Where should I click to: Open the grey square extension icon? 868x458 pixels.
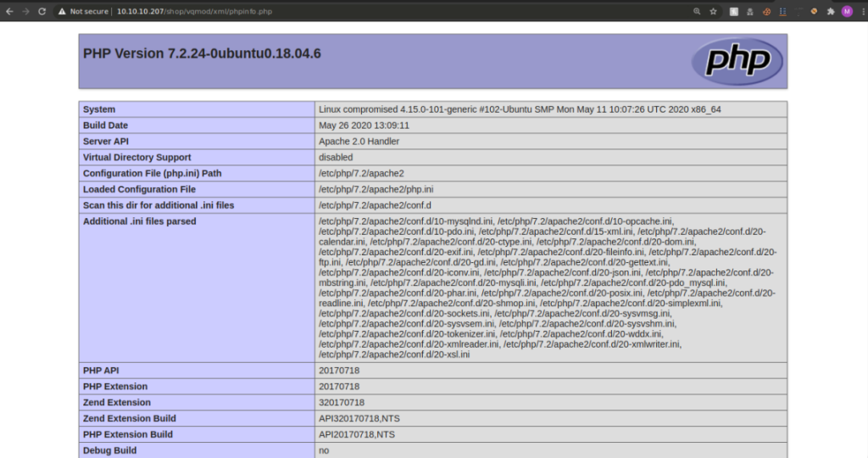tap(734, 11)
